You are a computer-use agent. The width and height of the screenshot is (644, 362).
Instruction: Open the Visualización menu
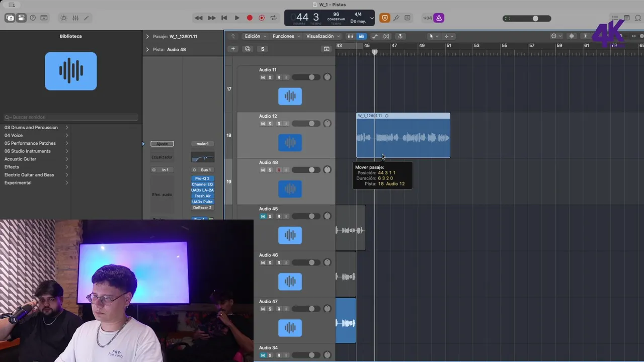323,36
